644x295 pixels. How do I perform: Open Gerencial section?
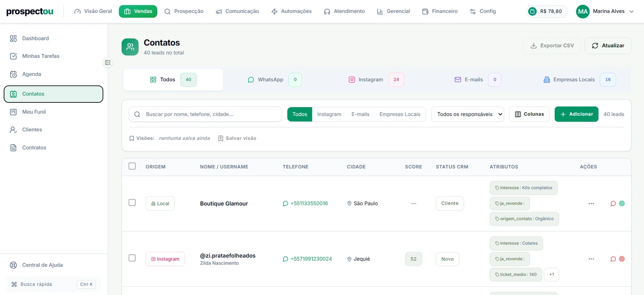393,11
